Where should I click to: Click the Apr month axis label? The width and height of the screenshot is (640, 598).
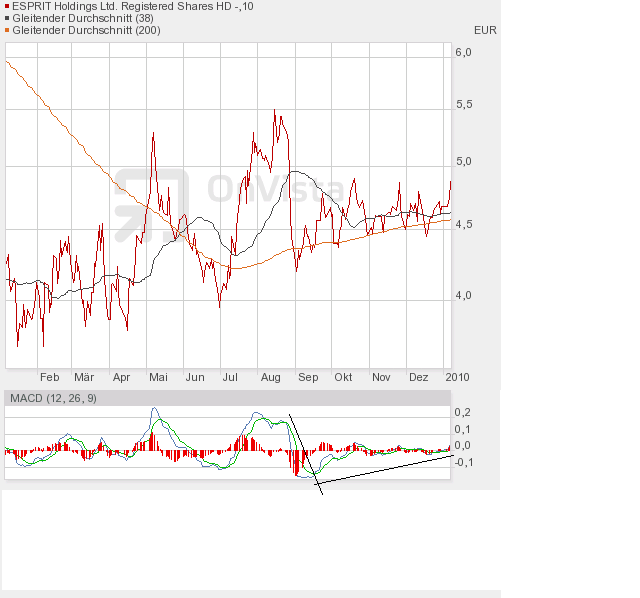coord(121,378)
